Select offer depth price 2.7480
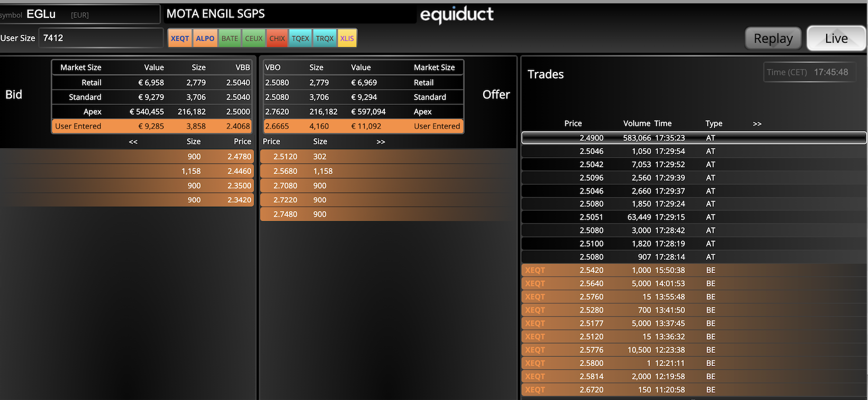 pyautogui.click(x=285, y=214)
